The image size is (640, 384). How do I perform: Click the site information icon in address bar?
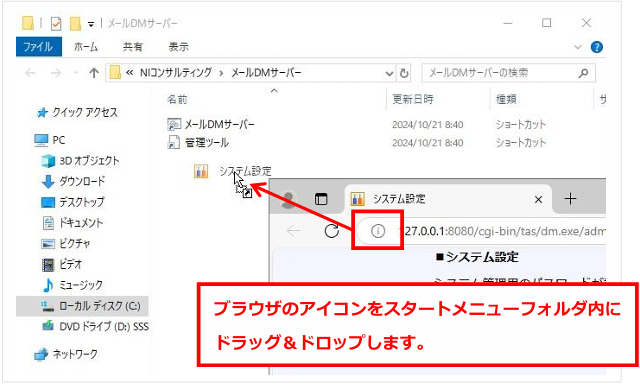(x=378, y=231)
